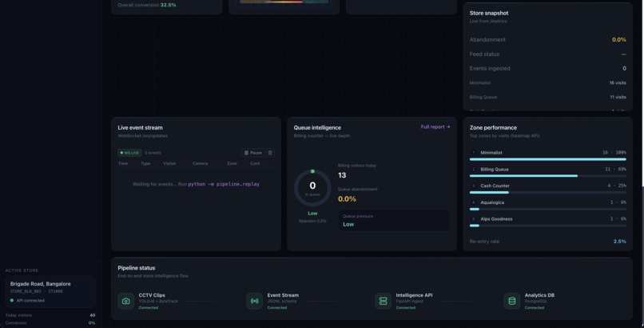Image resolution: width=644 pixels, height=328 pixels.
Task: Click the Cash Counter zone progress bar
Action: [548, 192]
